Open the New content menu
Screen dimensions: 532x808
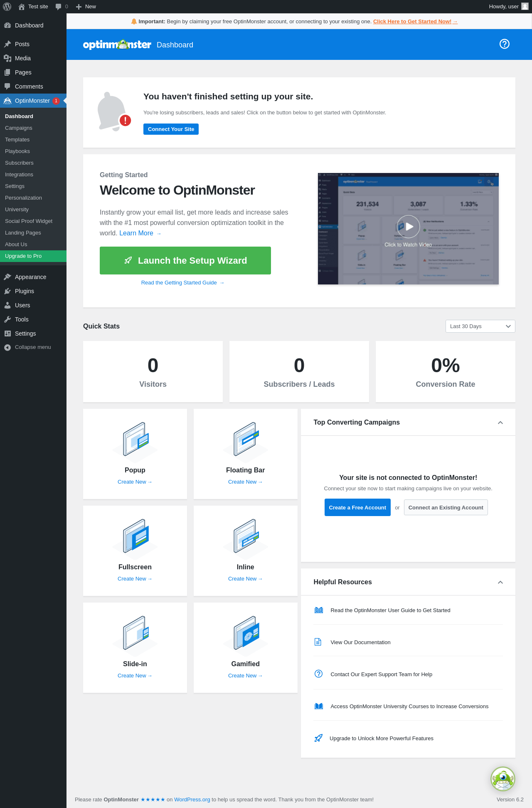click(86, 7)
